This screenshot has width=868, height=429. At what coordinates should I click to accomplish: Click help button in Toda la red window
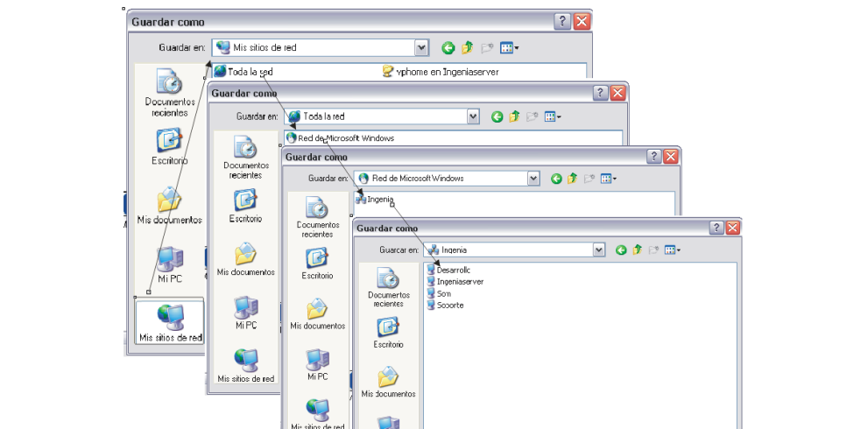coord(601,93)
